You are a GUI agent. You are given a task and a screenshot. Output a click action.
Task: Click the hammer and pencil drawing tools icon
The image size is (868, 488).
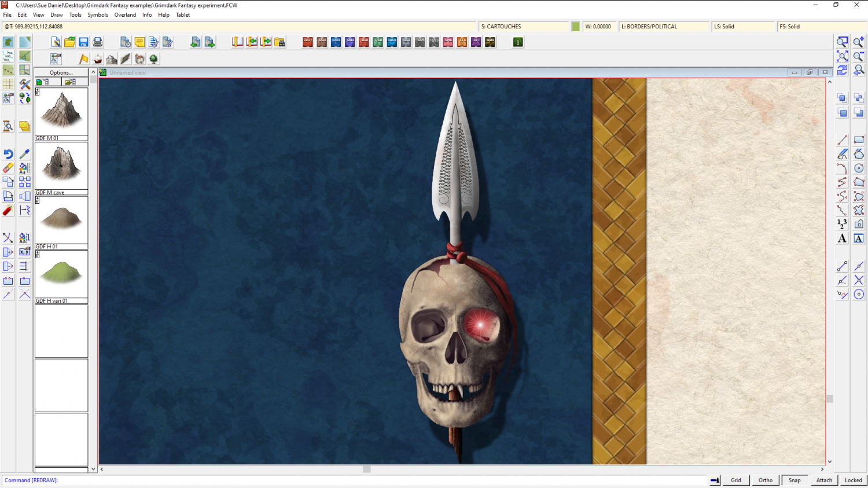(24, 85)
